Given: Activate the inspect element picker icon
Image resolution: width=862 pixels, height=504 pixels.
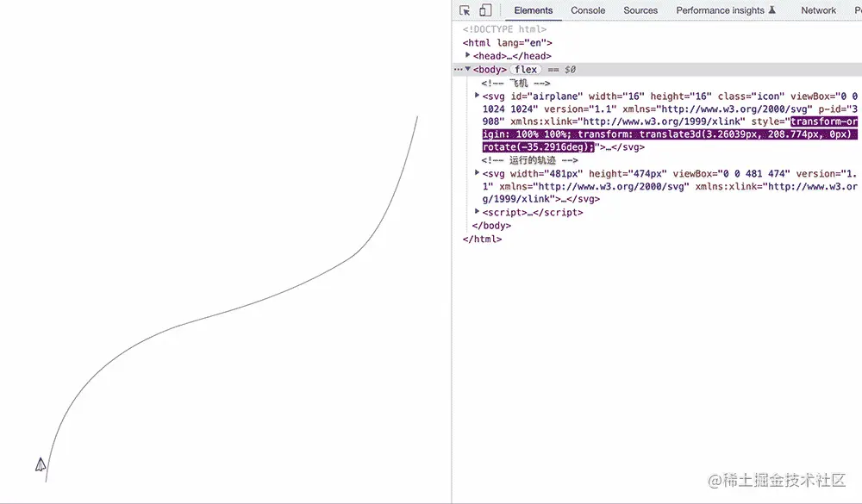Looking at the screenshot, I should coord(465,10).
